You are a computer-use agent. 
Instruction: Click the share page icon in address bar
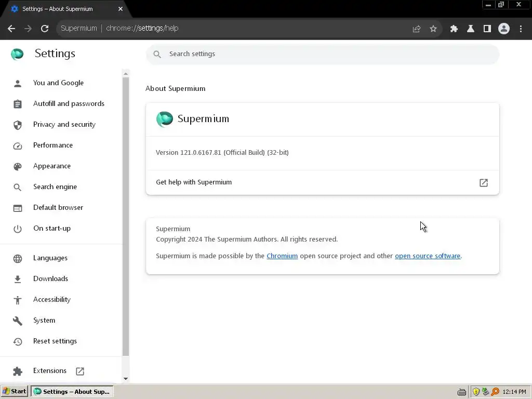click(416, 29)
